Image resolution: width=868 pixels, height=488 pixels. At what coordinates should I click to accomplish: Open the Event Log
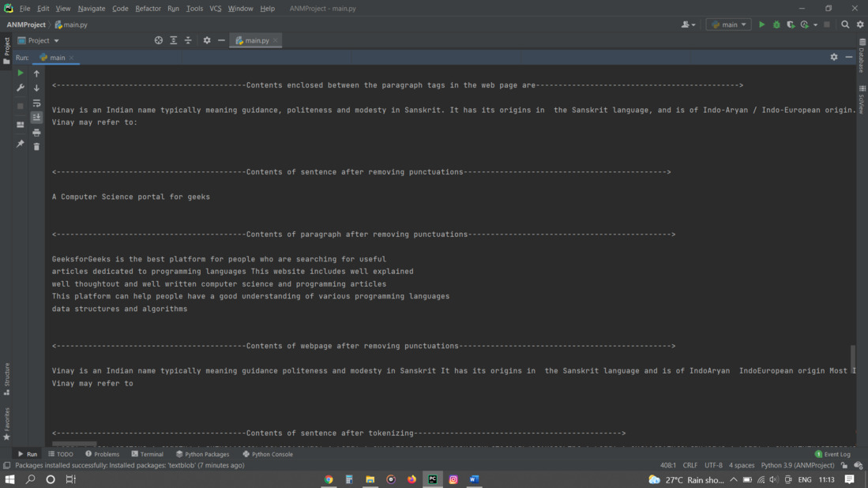[832, 454]
